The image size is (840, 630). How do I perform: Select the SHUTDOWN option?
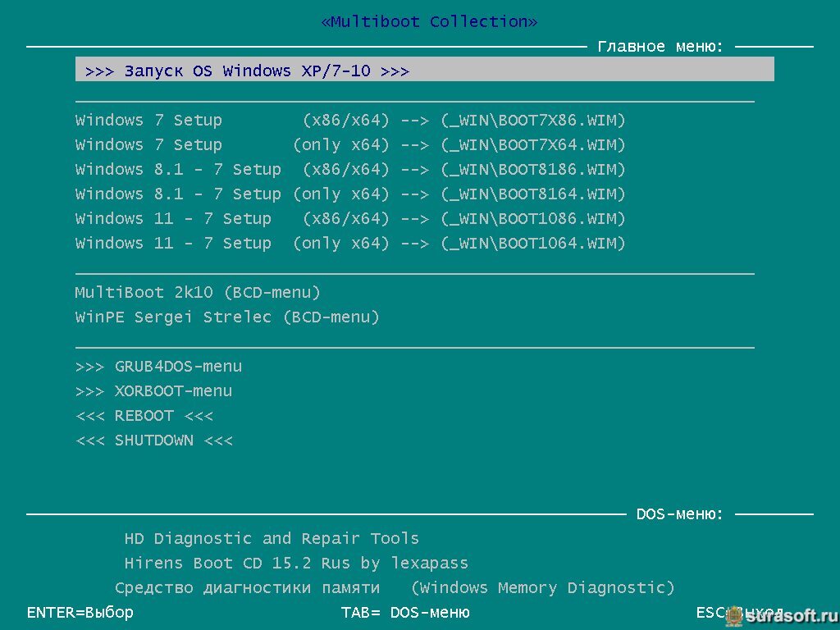click(153, 441)
